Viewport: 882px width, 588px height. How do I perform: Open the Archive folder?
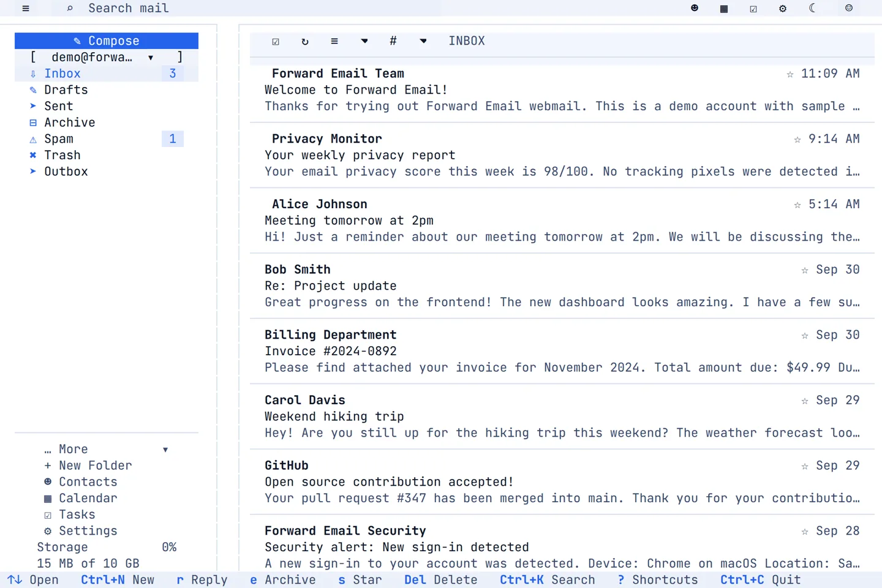coord(107,123)
